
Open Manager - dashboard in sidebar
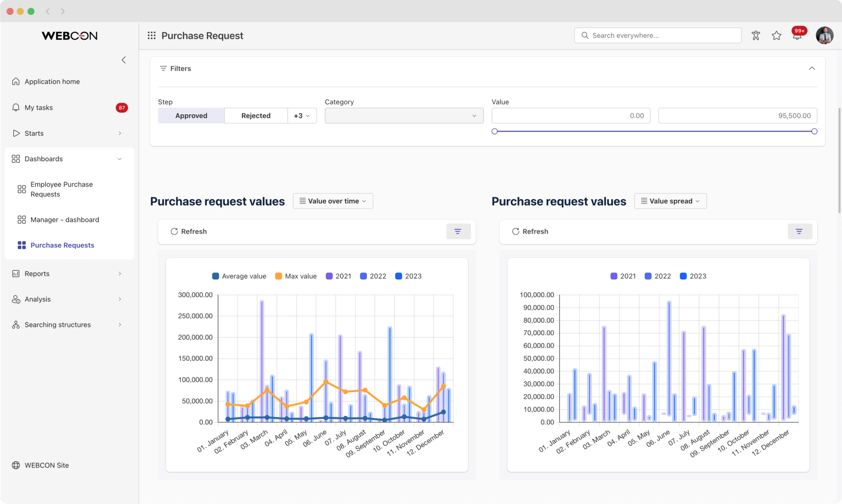(65, 220)
